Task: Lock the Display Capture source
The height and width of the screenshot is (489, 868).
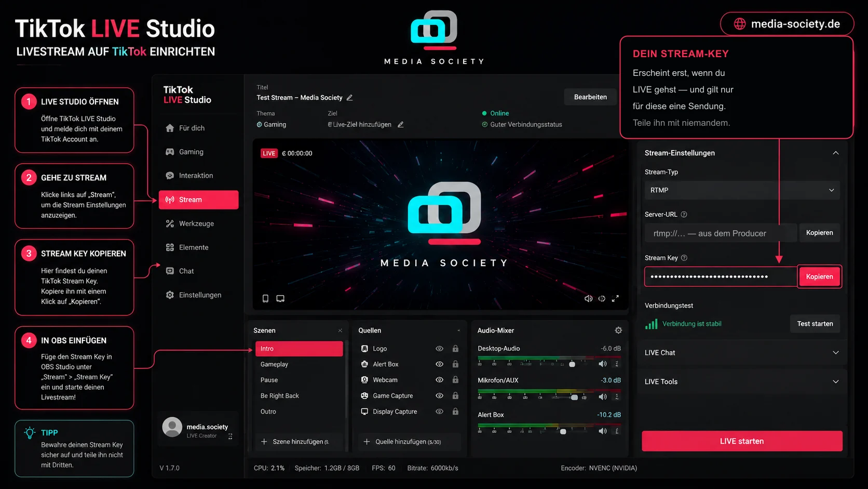Action: [455, 411]
